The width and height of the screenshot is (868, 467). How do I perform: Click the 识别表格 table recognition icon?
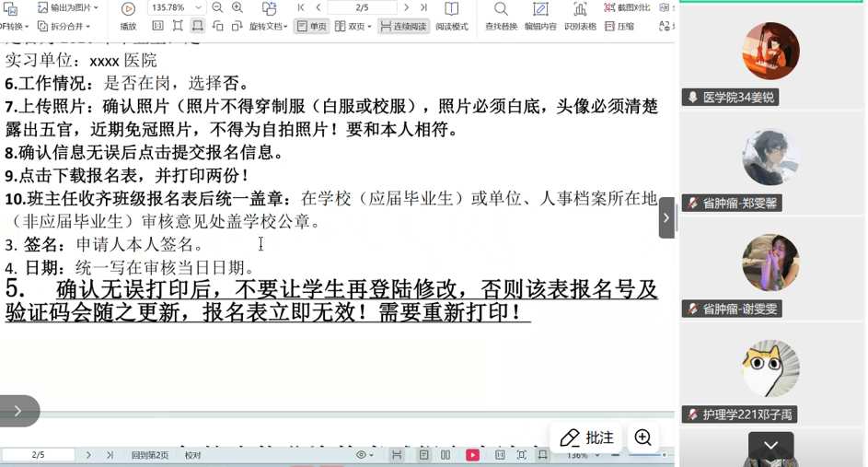tap(580, 10)
